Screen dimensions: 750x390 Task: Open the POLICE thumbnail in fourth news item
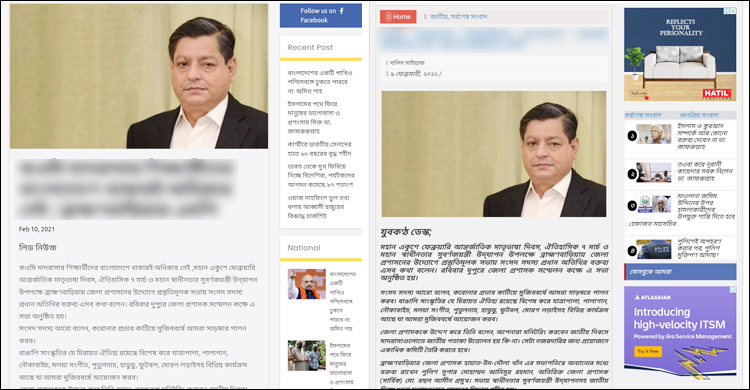654,249
